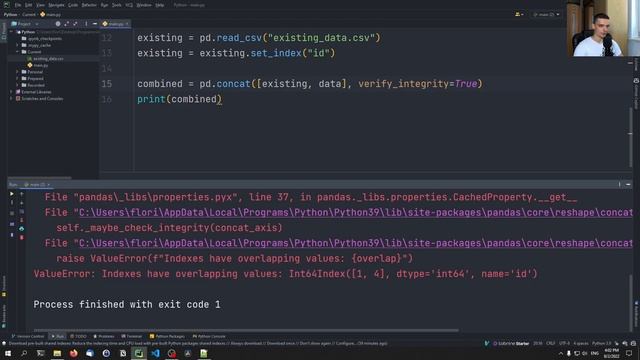Open Project panel options menu
The width and height of the screenshot is (640, 360).
(86, 24)
